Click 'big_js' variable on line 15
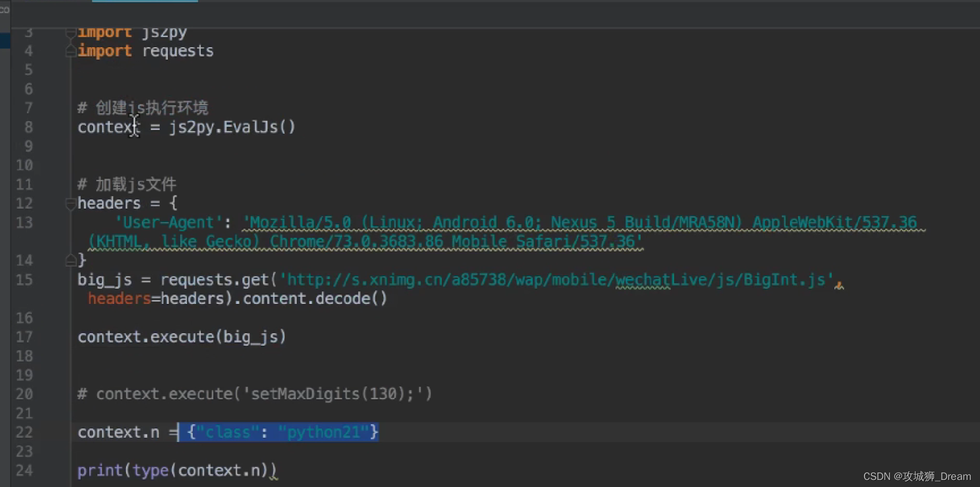980x487 pixels. (x=105, y=280)
